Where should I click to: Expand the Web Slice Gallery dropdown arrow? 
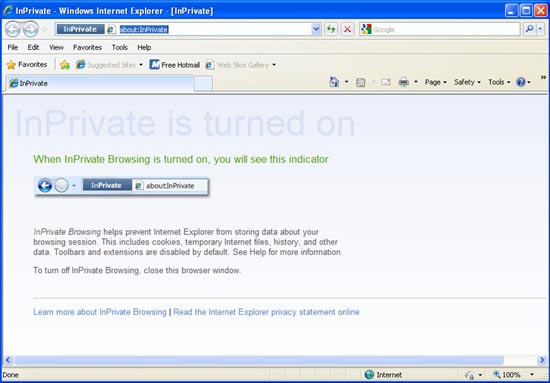274,65
